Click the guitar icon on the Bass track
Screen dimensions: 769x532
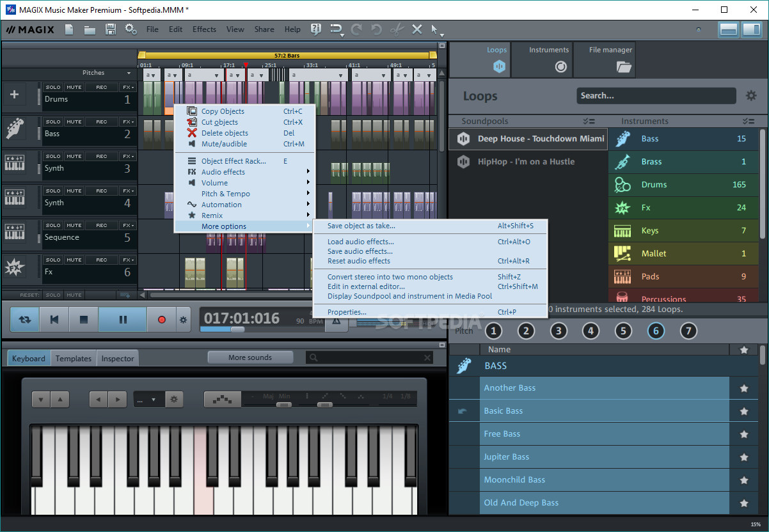coord(15,129)
